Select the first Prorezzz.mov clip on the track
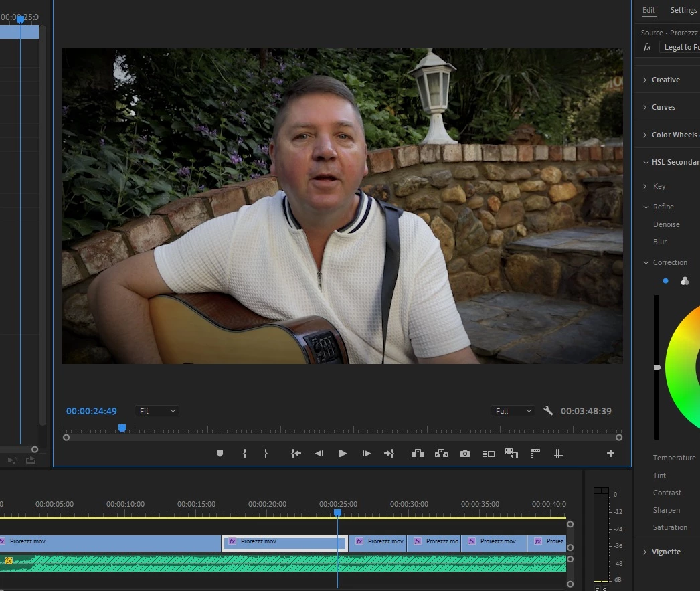The width and height of the screenshot is (700, 591). (110, 543)
